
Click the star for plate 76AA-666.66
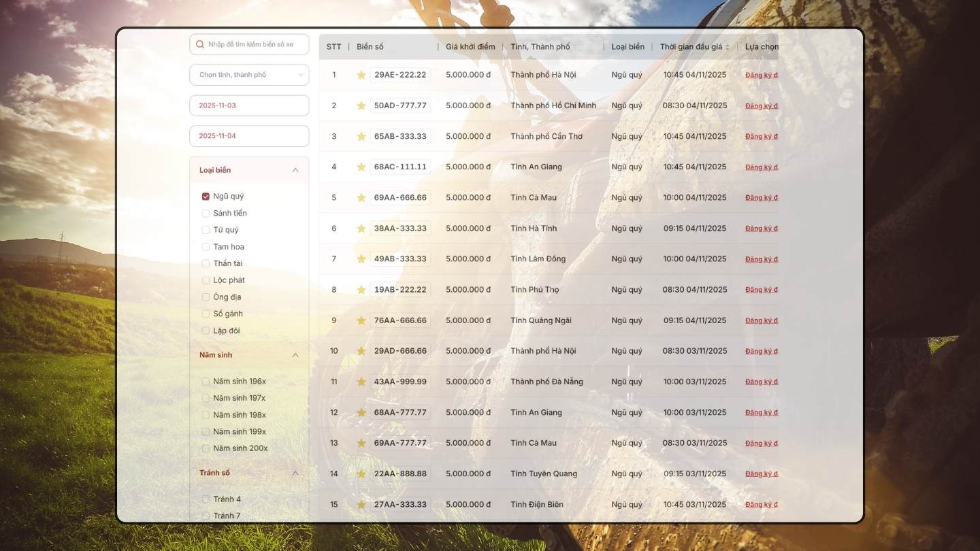click(361, 320)
